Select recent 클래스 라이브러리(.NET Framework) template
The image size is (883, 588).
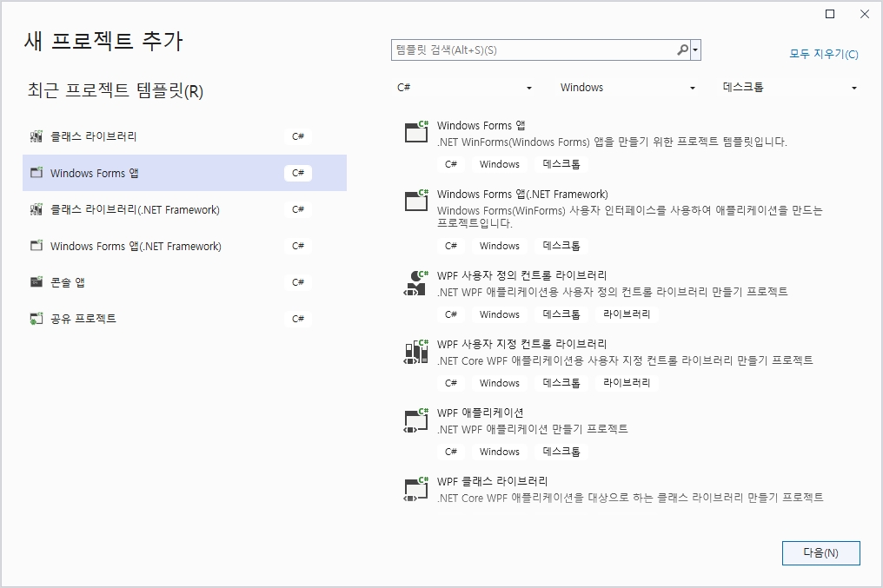pos(185,209)
